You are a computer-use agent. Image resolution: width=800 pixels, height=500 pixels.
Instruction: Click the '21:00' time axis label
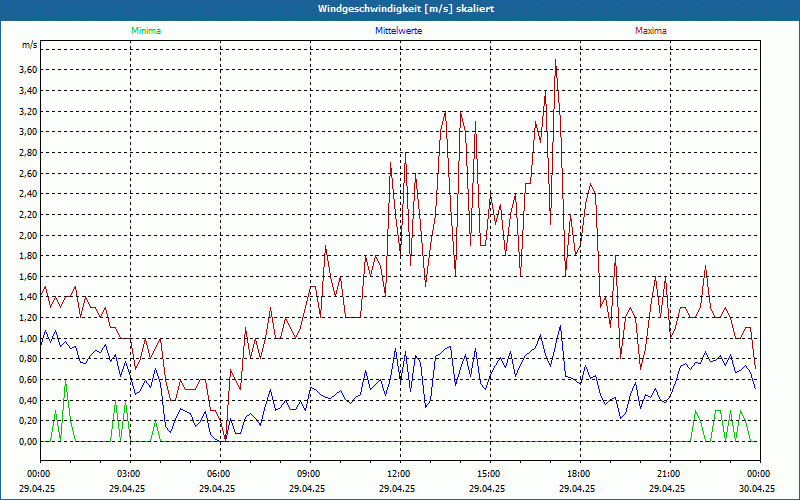[670, 474]
